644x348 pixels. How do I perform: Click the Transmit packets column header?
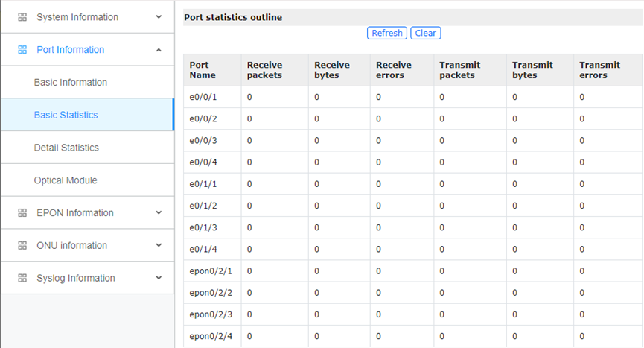pyautogui.click(x=471, y=70)
